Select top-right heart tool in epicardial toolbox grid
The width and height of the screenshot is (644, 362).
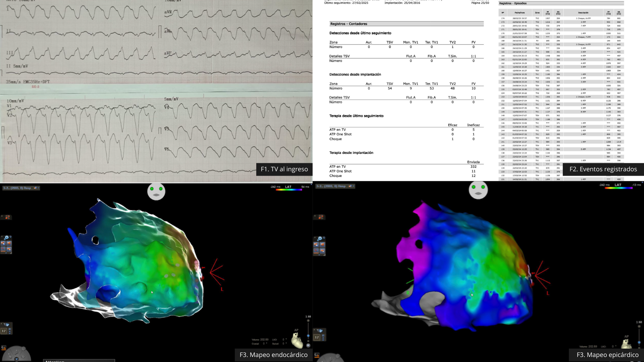[x=323, y=244]
